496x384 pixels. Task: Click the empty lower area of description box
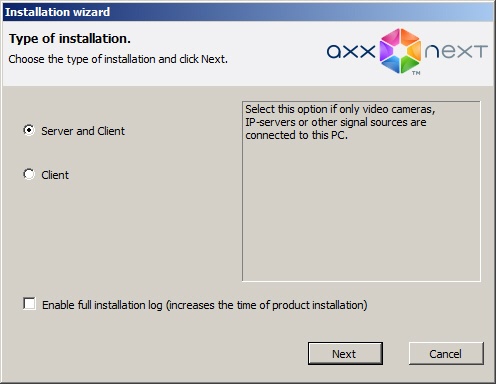361,213
